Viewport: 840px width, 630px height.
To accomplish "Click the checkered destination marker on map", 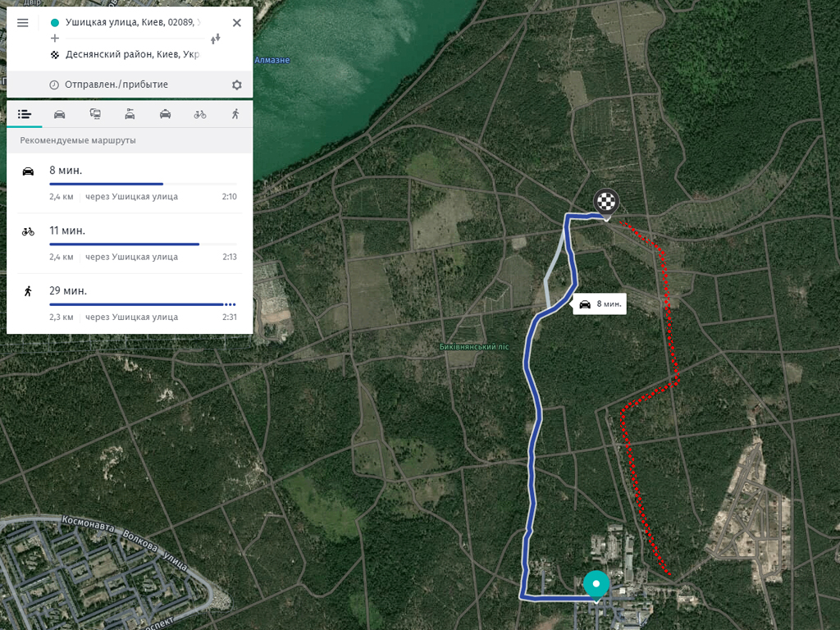I will tap(606, 203).
